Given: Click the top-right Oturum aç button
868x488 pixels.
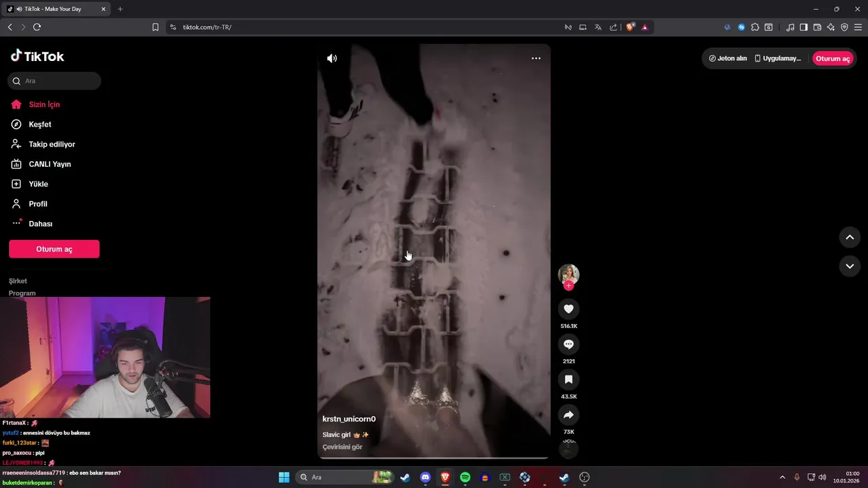Looking at the screenshot, I should point(833,58).
